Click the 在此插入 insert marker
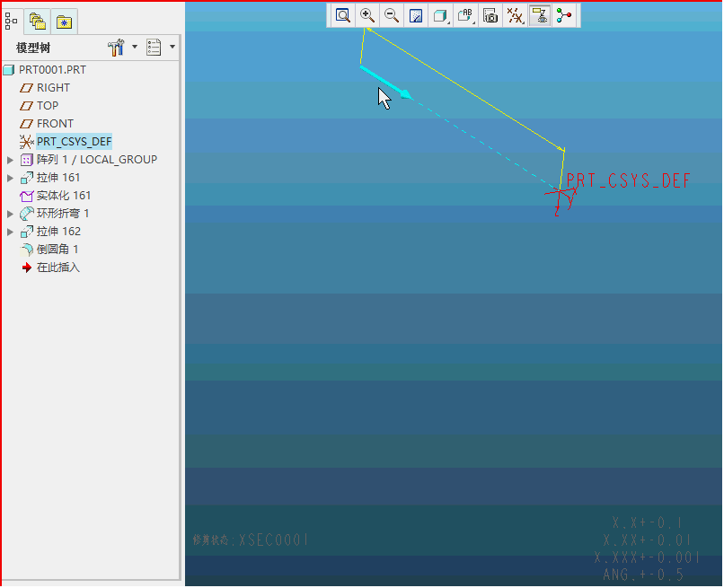This screenshot has width=724, height=588. click(58, 268)
